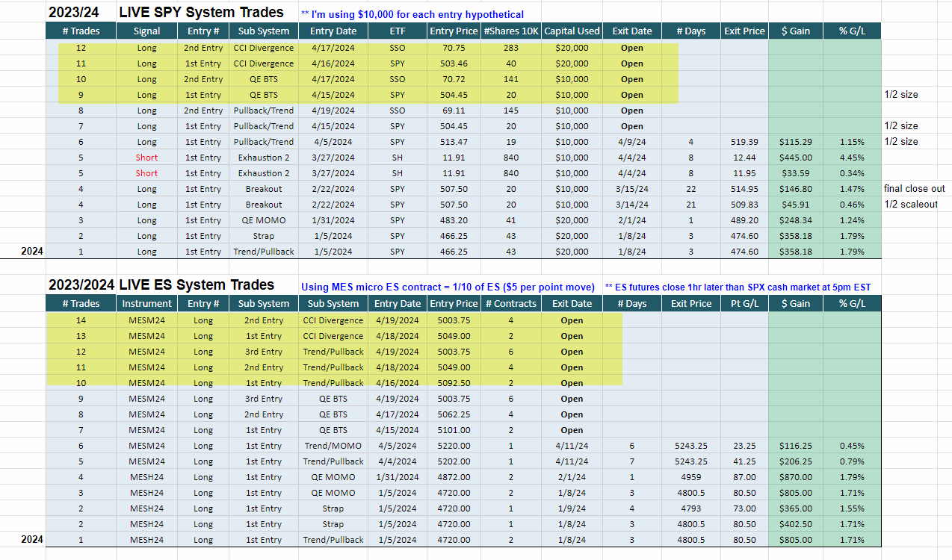The height and width of the screenshot is (560, 952).
Task: Select point gain cell '41.25'
Action: [x=744, y=461]
